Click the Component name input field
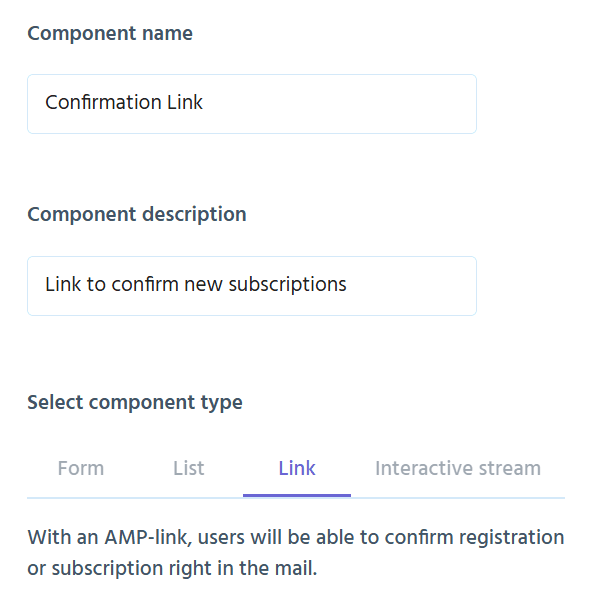Image resolution: width=600 pixels, height=612 pixels. (x=251, y=103)
